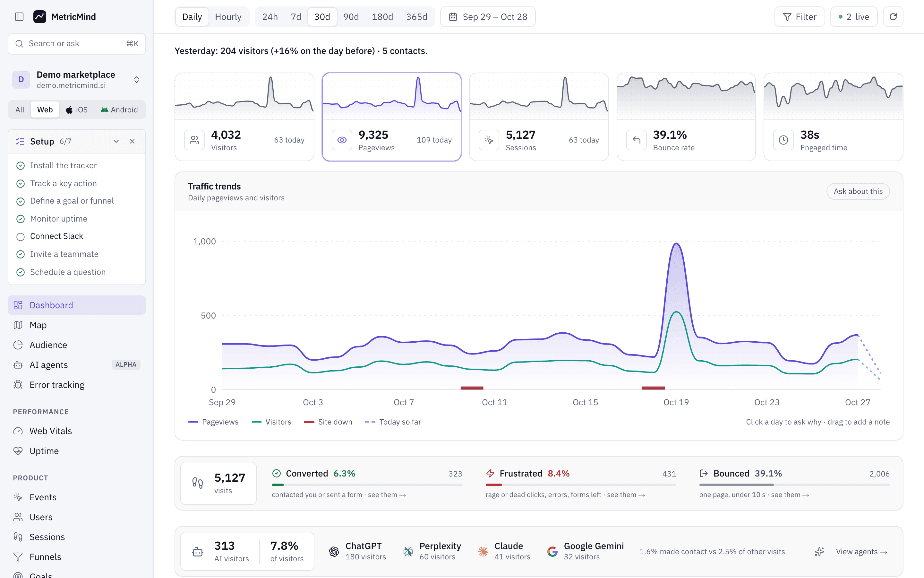Image resolution: width=924 pixels, height=578 pixels.
Task: Select the iOS platform tab
Action: pos(77,110)
